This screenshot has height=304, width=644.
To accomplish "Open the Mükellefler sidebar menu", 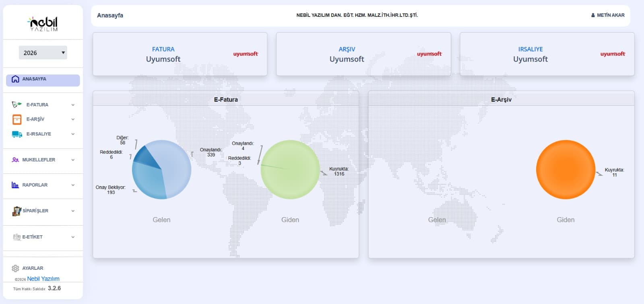I will click(43, 160).
